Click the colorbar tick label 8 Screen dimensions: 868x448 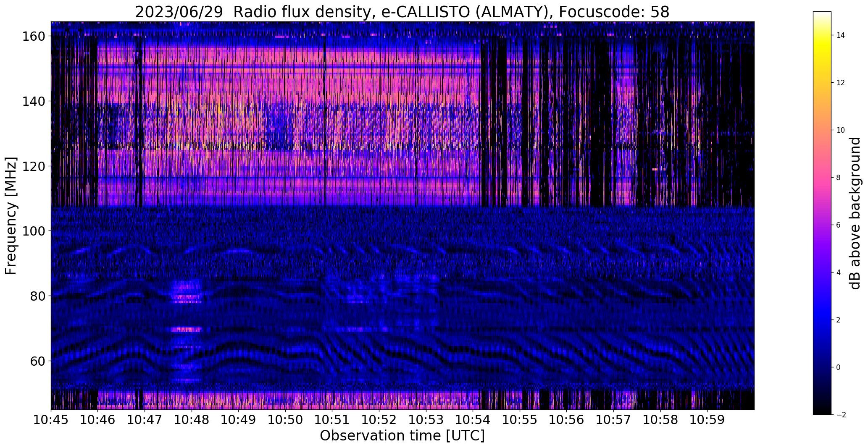pyautogui.click(x=838, y=178)
